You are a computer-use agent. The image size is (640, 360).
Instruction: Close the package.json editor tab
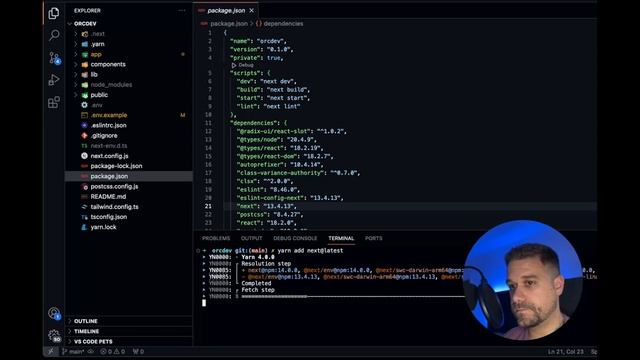click(251, 11)
